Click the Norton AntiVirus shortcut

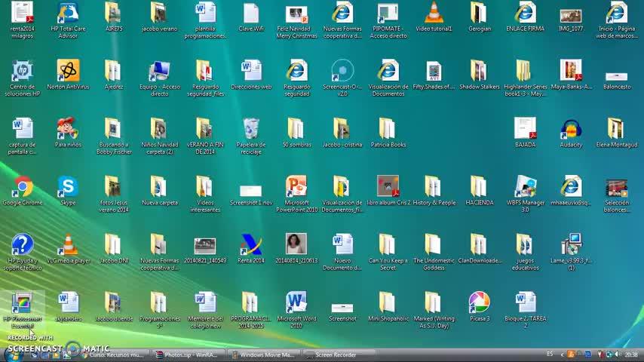(68, 71)
